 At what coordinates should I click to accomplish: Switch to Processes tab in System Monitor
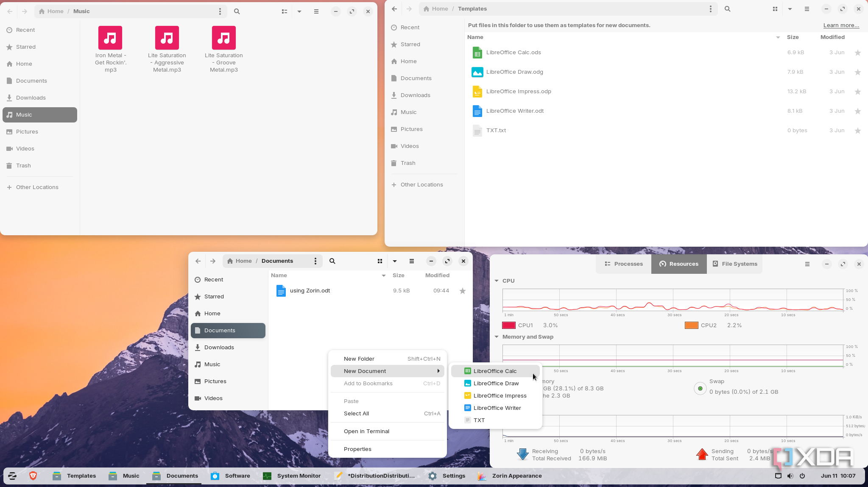[x=624, y=264]
